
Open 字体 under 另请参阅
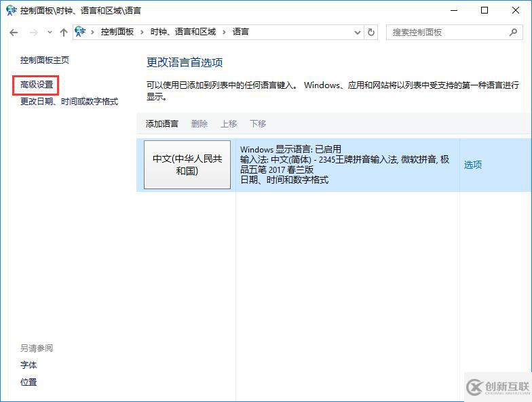[28, 365]
